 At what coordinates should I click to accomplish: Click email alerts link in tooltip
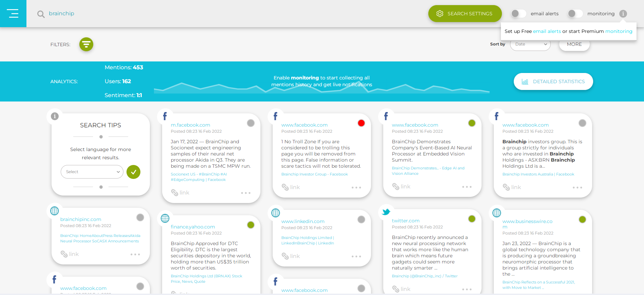[547, 31]
